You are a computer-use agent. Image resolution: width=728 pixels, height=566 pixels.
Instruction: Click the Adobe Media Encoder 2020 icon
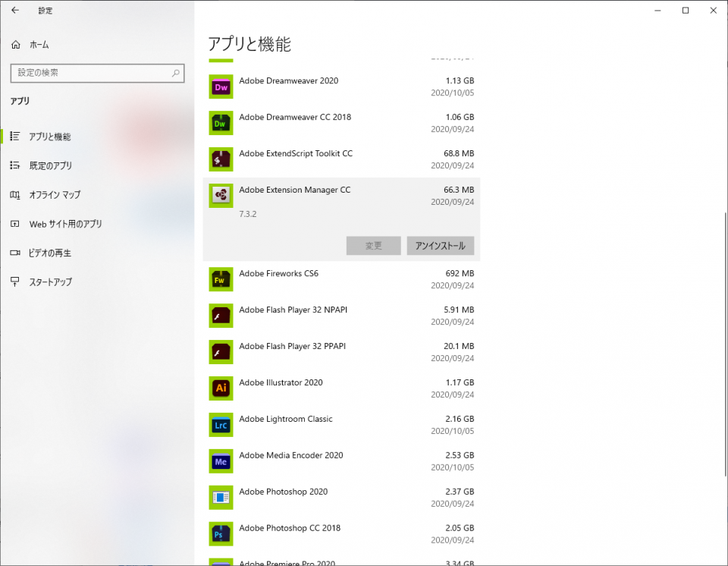(x=221, y=461)
